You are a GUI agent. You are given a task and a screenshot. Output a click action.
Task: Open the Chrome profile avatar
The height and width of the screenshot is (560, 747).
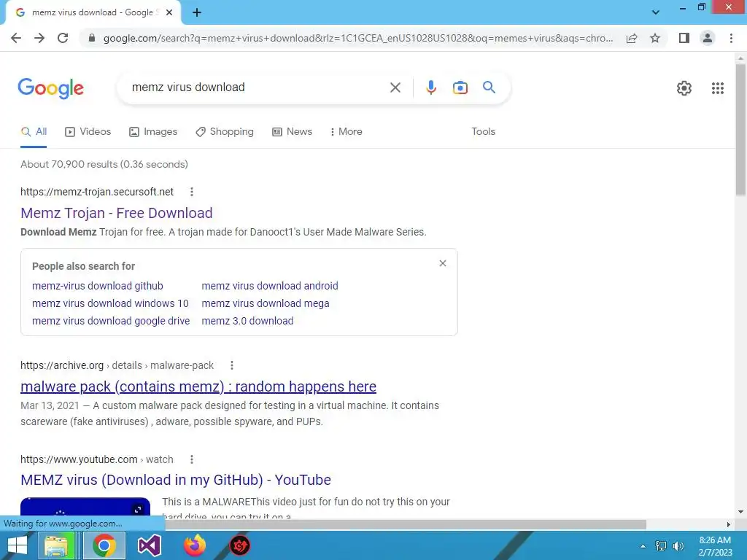708,38
